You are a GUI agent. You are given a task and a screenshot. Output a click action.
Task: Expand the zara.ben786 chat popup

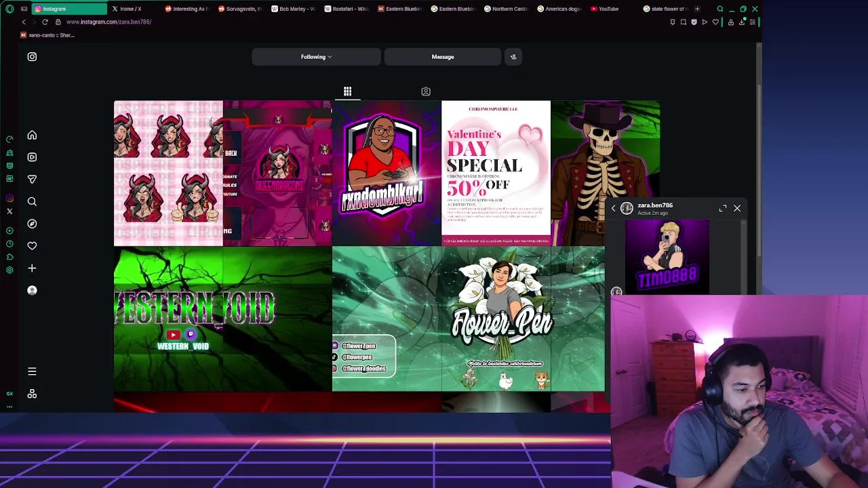(x=723, y=209)
